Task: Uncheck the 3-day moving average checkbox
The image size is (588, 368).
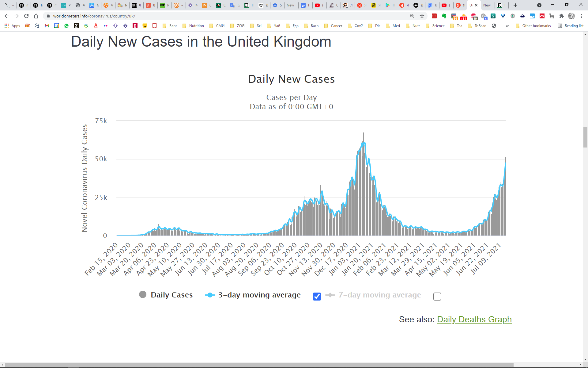Action: click(x=317, y=296)
